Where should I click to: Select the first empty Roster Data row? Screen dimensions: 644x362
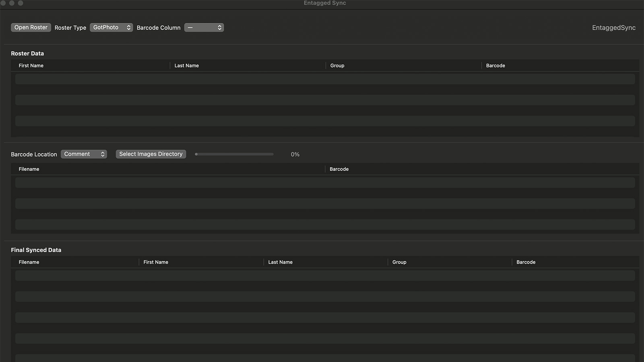[325, 79]
